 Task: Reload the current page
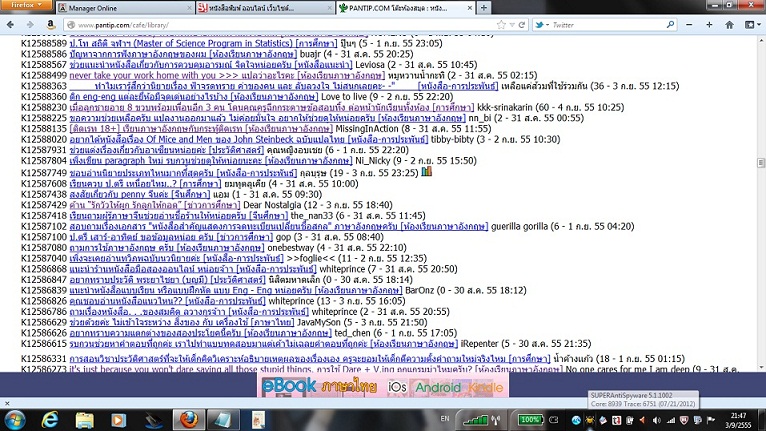click(x=521, y=24)
